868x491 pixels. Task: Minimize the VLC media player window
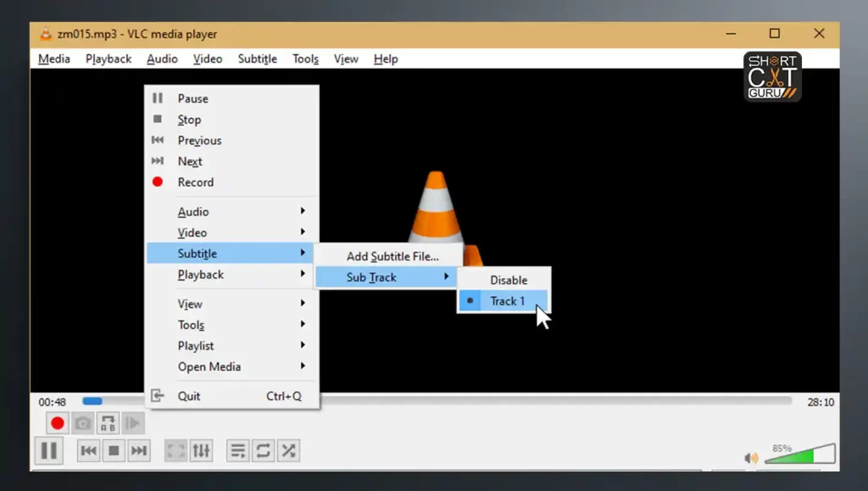(732, 34)
